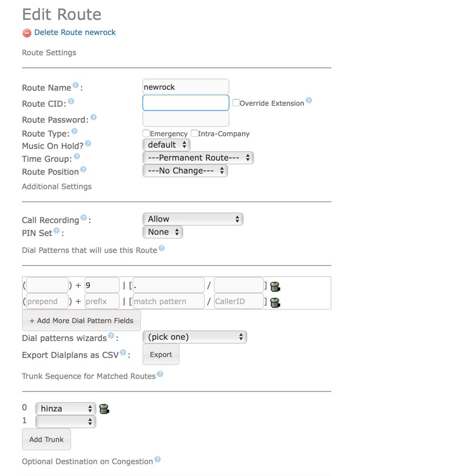Click help icon next to Call Recording
475x476 pixels.
84,218
